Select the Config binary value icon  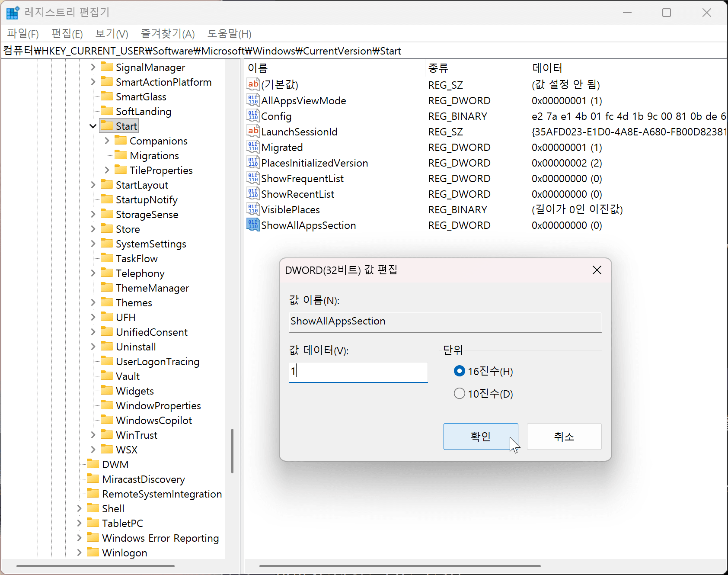(253, 116)
